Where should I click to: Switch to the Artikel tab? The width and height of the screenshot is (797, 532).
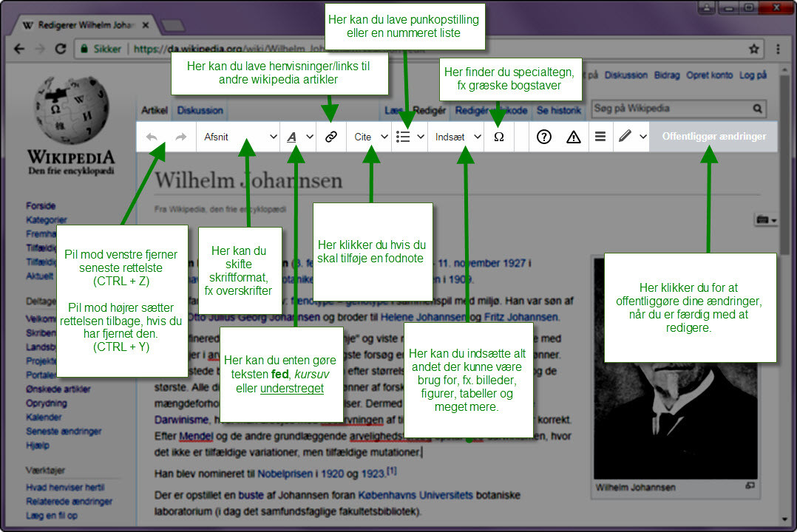(154, 110)
